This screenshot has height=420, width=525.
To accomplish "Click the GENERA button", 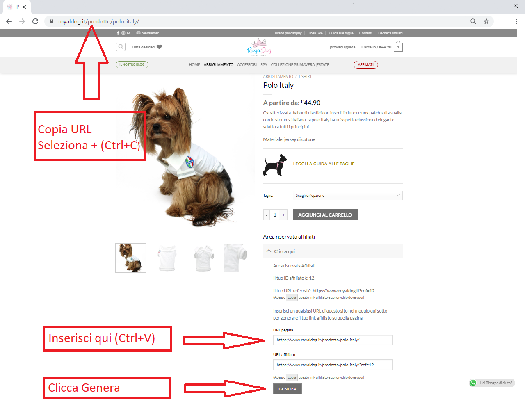I will click(288, 389).
